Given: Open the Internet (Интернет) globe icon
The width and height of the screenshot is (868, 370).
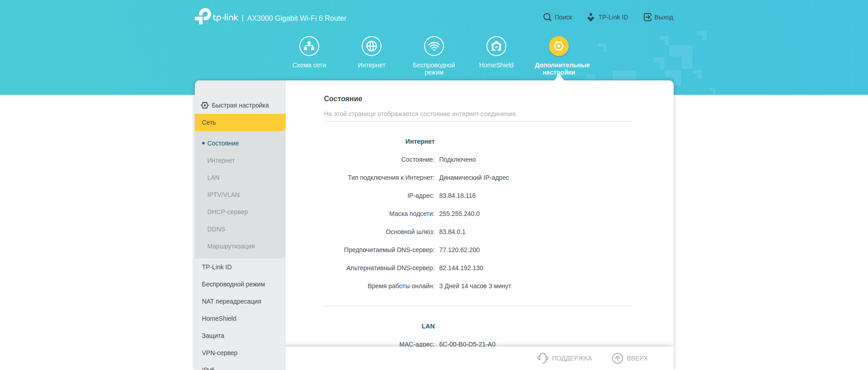Looking at the screenshot, I should click(372, 46).
